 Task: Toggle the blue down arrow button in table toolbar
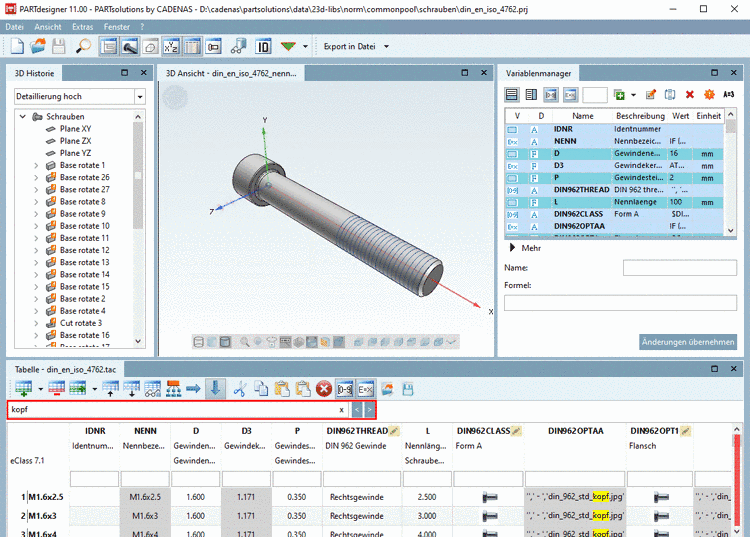(x=215, y=389)
